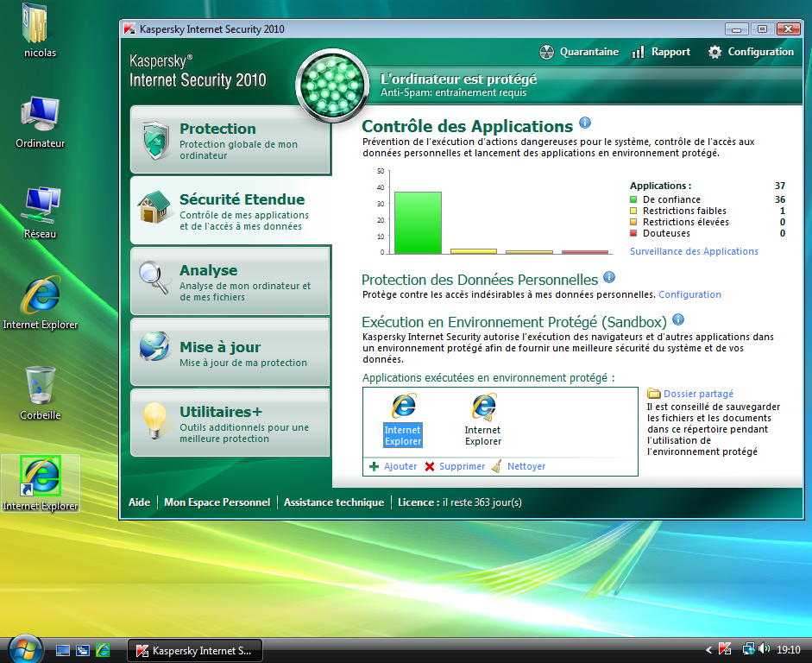
Task: Click the Protection shield icon
Action: [156, 141]
